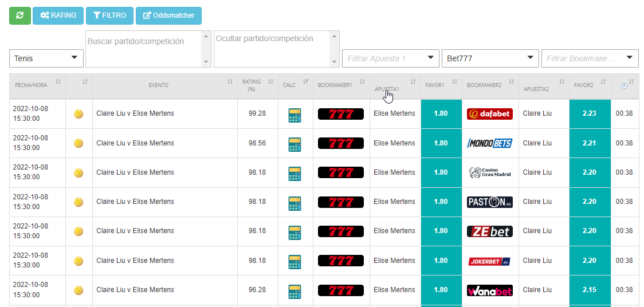Open calculator for the 98.56 rating row
This screenshot has height=307, width=644.
tap(294, 143)
